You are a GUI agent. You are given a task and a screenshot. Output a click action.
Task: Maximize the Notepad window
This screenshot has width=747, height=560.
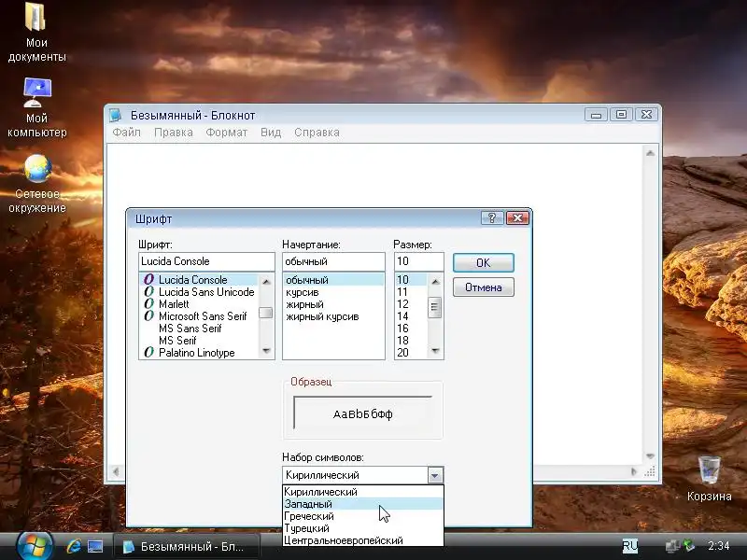pyautogui.click(x=621, y=115)
